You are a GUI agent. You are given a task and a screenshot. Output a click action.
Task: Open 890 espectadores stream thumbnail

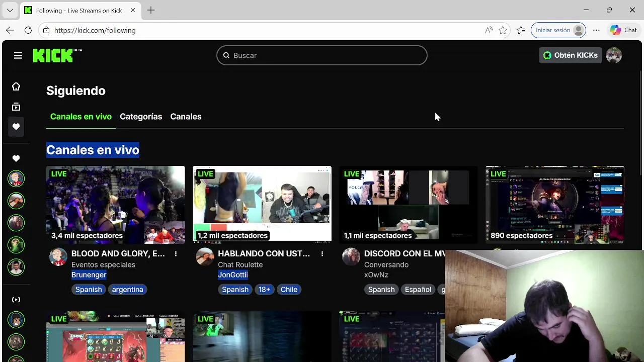[x=555, y=205]
